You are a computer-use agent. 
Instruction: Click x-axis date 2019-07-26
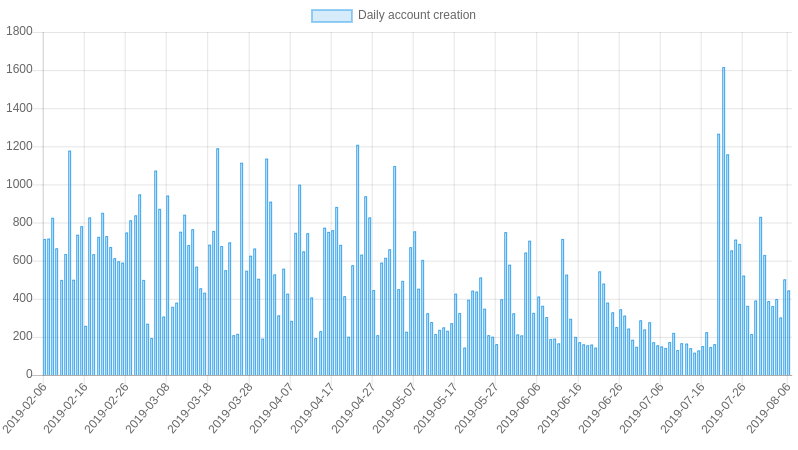coord(725,408)
